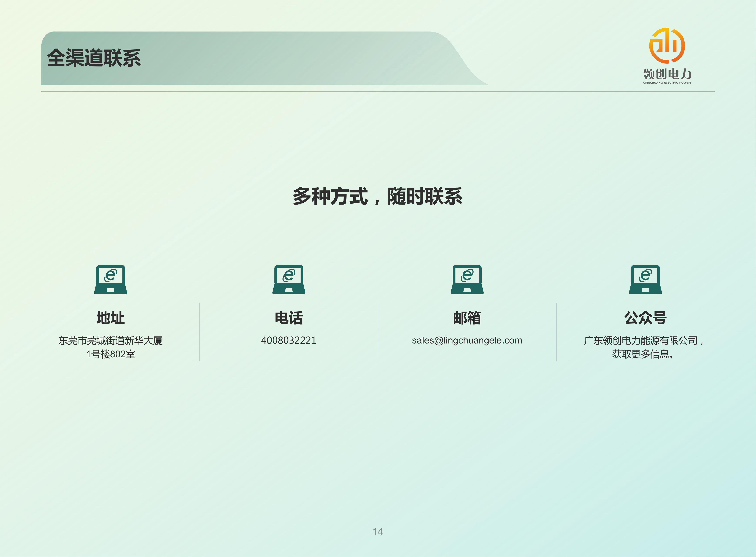Click the laptop icon above 地址

pos(111,279)
